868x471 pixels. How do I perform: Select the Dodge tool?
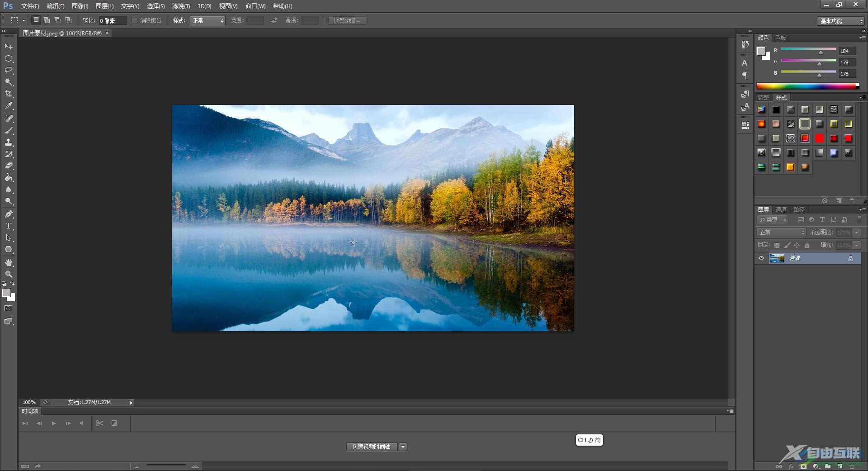point(9,201)
